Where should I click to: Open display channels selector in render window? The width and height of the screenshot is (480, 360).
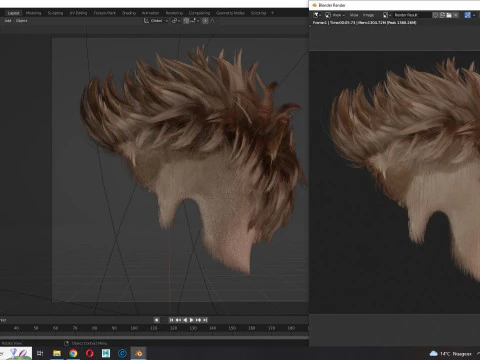point(469,15)
